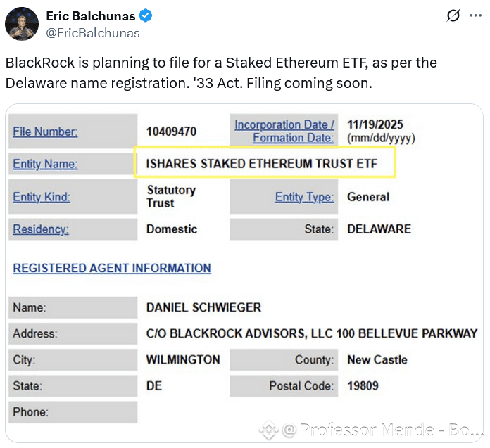The height and width of the screenshot is (448, 490).
Task: Click the Entity Kind link
Action: point(42,197)
